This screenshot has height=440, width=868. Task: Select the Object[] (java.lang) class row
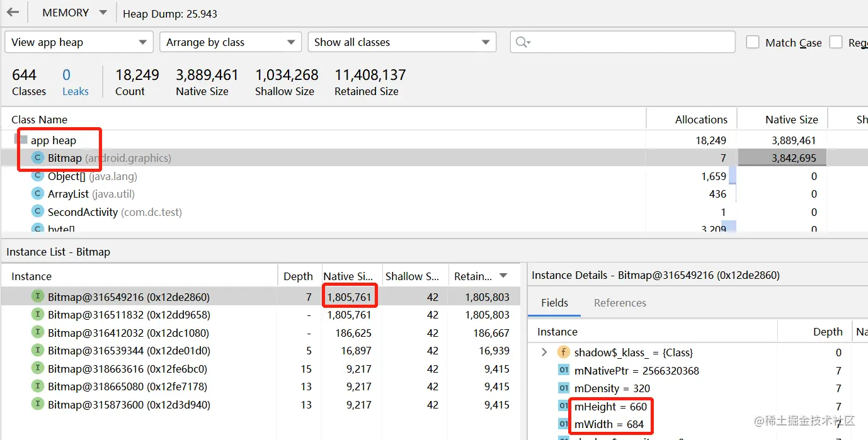click(434, 176)
